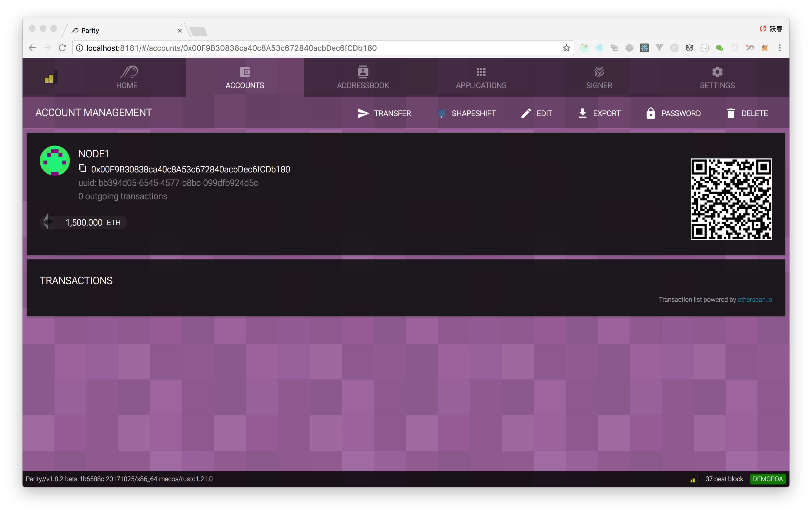
Task: Click the green WeChat-style extension icon
Action: coord(719,48)
